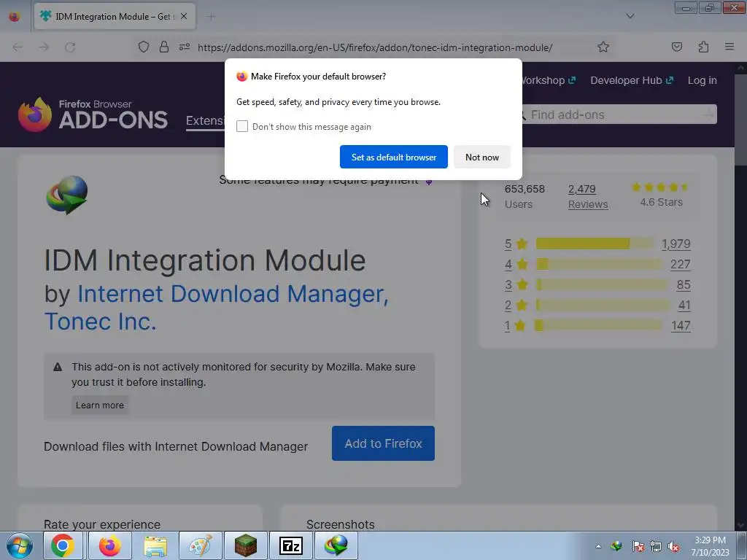This screenshot has height=560, width=747.
Task: Open a new tab with plus icon
Action: coord(211,17)
